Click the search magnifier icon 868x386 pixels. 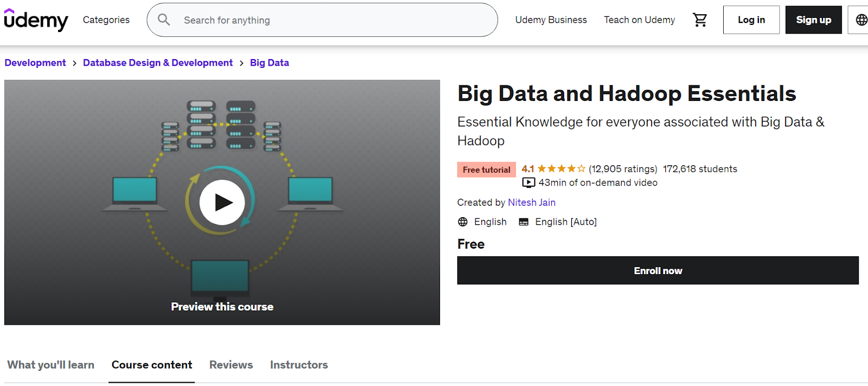[164, 20]
